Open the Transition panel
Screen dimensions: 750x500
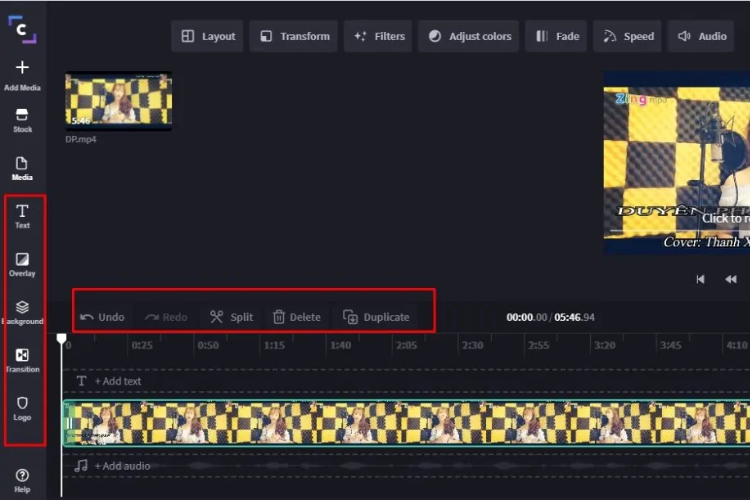point(22,360)
